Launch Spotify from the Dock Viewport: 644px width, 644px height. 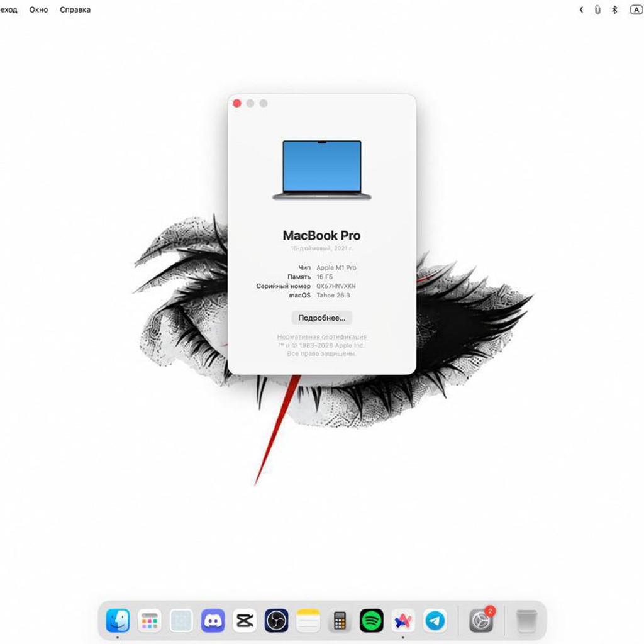pos(371,620)
